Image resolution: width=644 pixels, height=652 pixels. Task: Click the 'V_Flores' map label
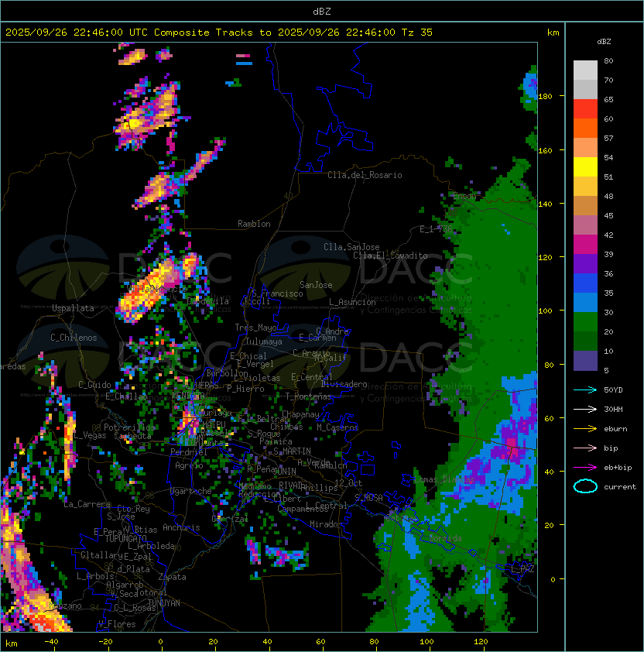coord(117,624)
